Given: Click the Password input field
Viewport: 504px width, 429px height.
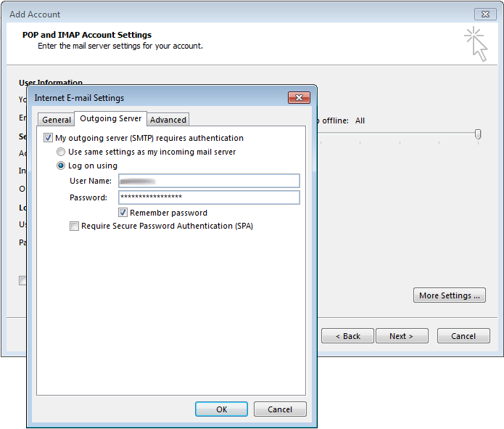Looking at the screenshot, I should tap(209, 197).
